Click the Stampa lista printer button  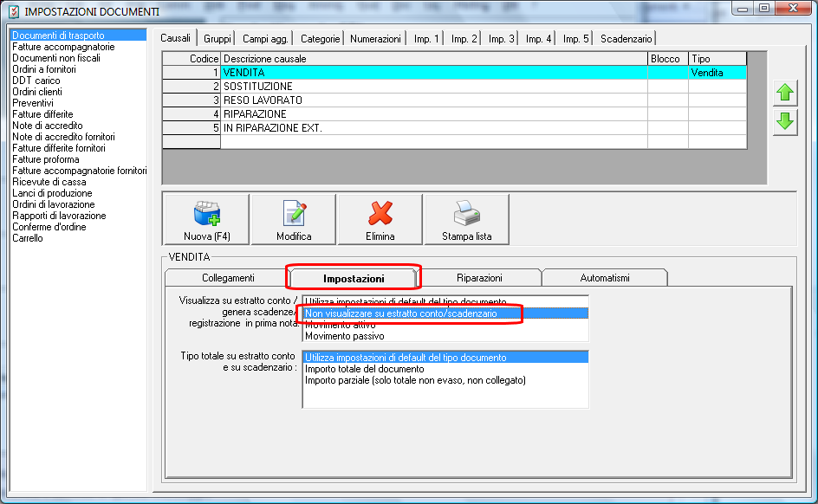(466, 219)
